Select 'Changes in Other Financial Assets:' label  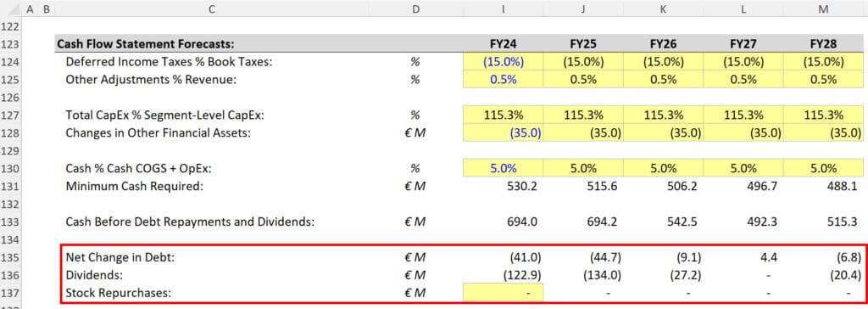coord(158,133)
